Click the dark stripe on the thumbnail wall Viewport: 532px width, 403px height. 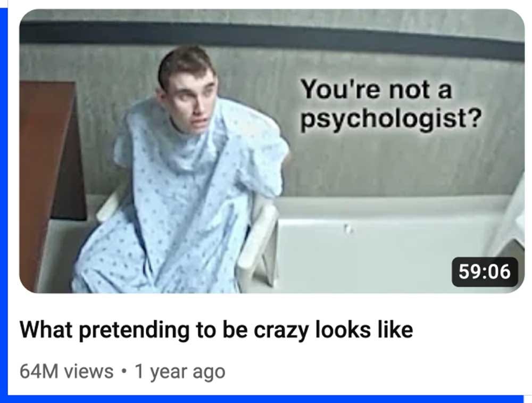(x=272, y=39)
